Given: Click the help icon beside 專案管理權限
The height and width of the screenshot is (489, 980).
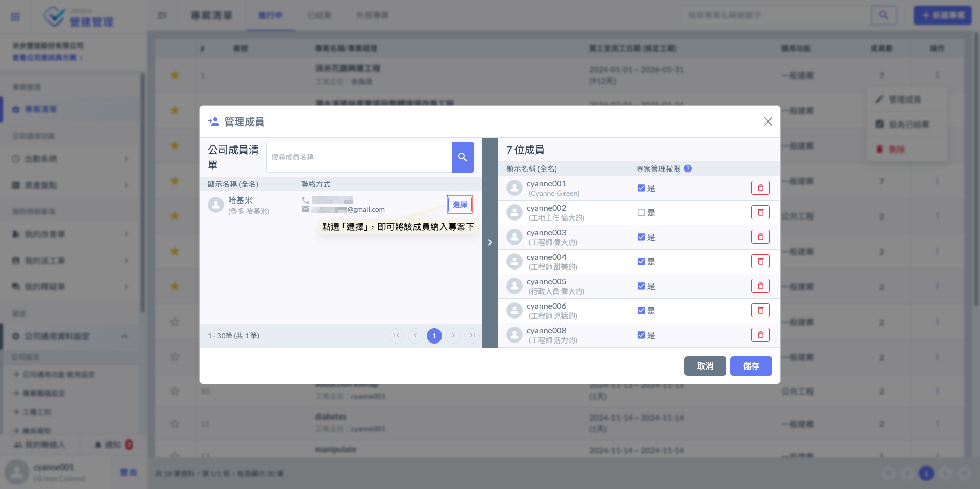Looking at the screenshot, I should click(x=688, y=169).
